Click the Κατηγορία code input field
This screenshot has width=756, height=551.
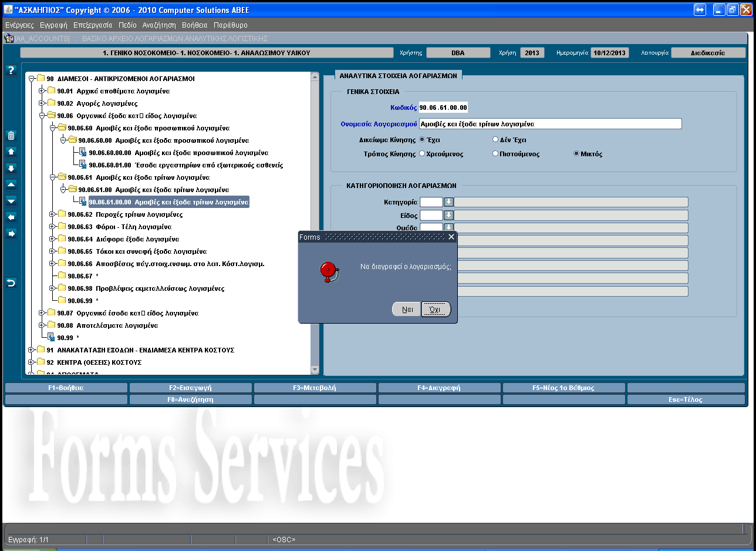coord(431,202)
